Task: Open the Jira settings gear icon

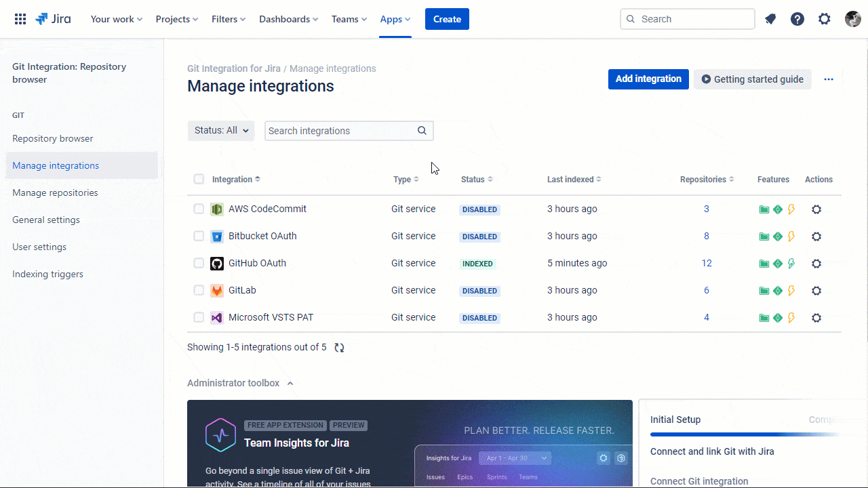Action: 825,19
